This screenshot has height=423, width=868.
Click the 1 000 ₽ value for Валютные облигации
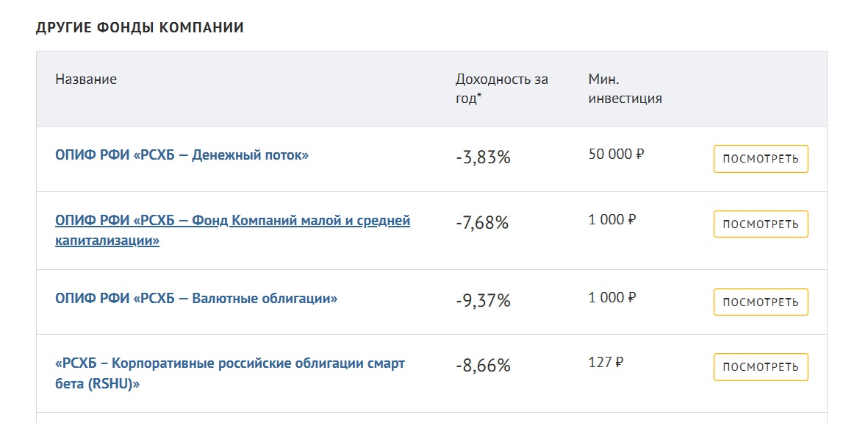(611, 297)
